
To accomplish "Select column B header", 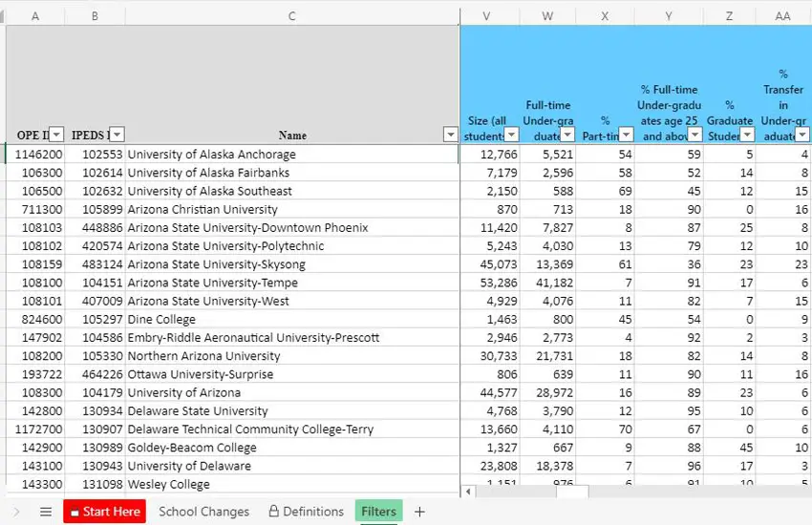I will pos(95,16).
